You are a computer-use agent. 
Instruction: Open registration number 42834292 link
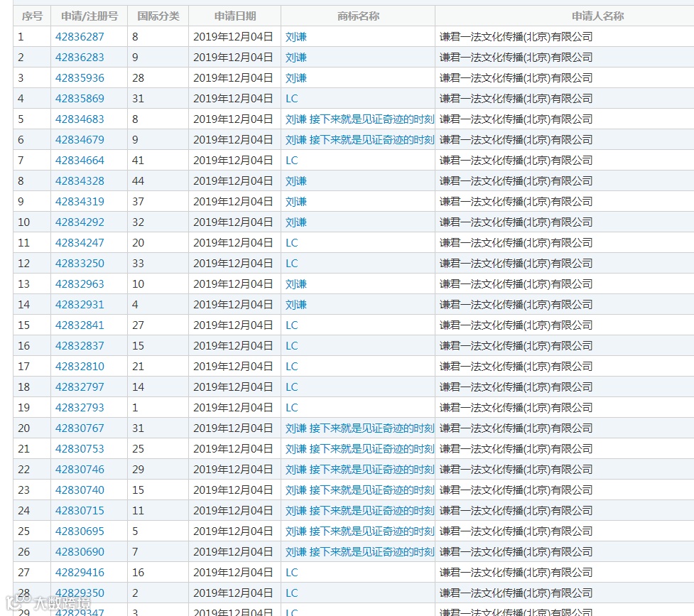tap(80, 222)
